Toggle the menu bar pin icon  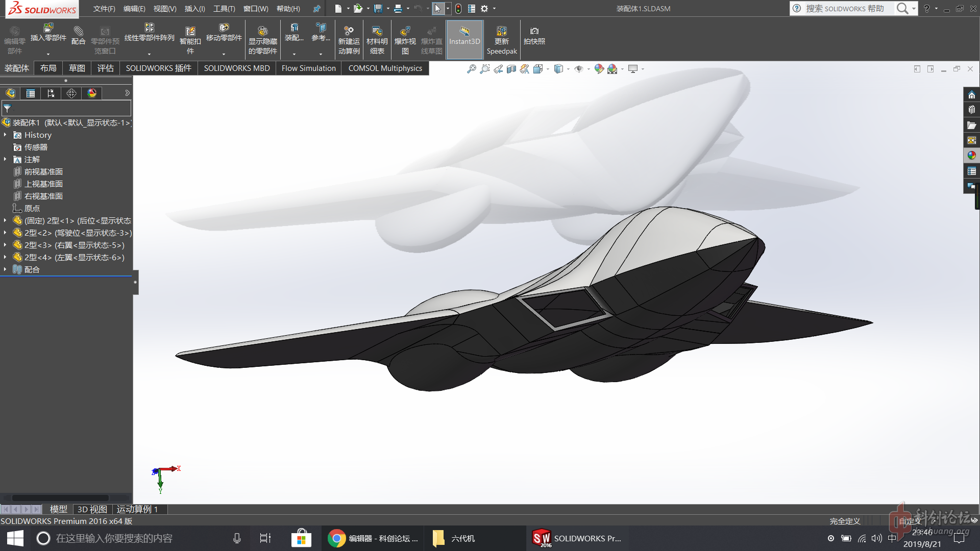pyautogui.click(x=316, y=9)
